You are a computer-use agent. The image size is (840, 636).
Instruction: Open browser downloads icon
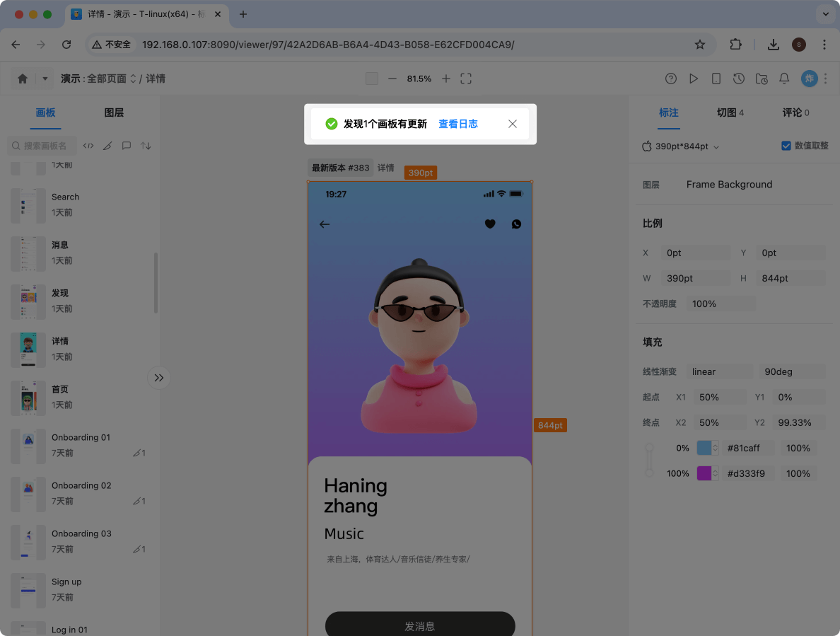[x=773, y=45]
